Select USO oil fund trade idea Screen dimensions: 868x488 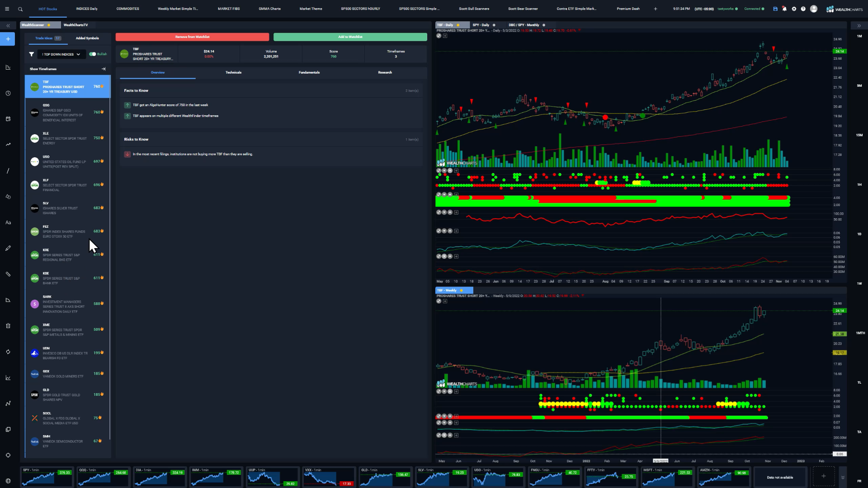tap(67, 161)
